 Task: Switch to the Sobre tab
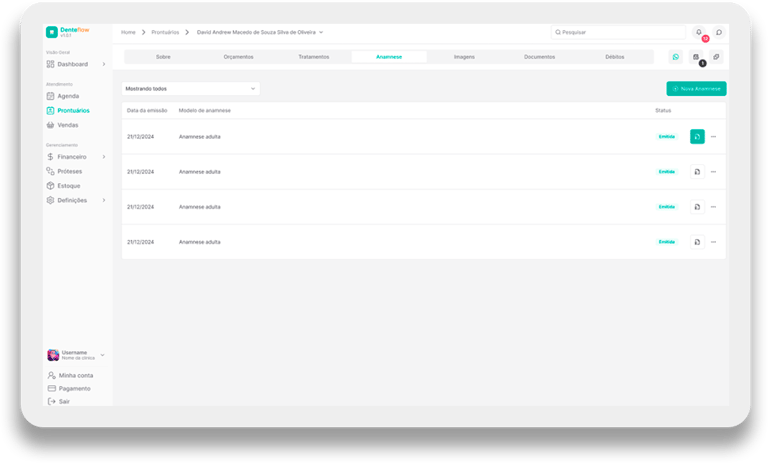(163, 57)
